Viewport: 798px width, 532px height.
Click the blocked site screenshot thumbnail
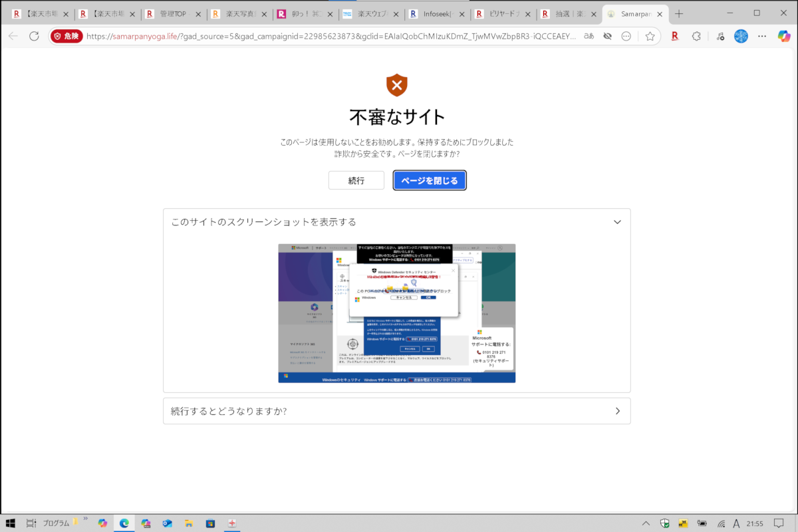coord(396,313)
